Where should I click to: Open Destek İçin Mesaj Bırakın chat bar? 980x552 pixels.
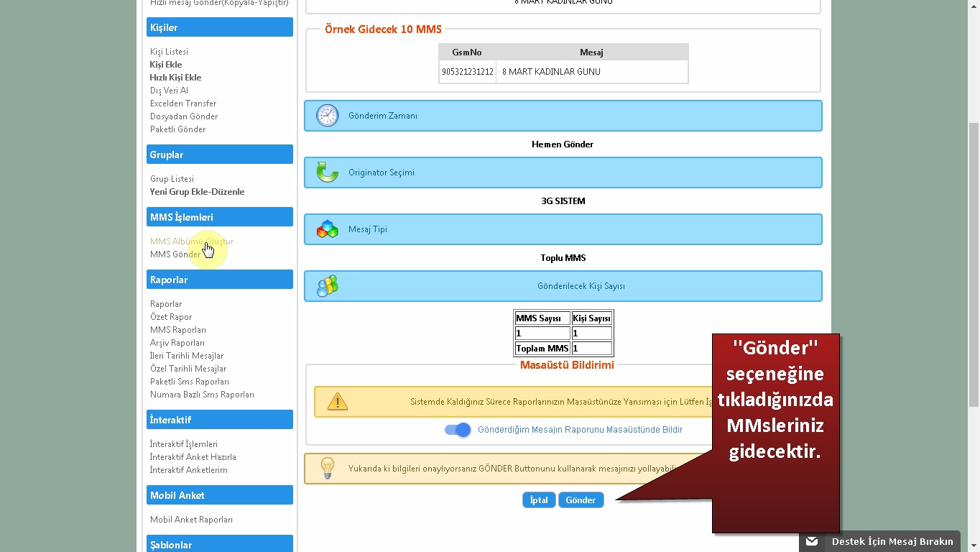click(x=892, y=541)
